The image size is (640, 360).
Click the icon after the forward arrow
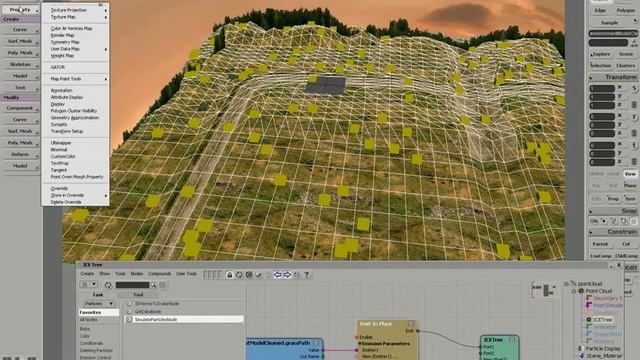297,275
